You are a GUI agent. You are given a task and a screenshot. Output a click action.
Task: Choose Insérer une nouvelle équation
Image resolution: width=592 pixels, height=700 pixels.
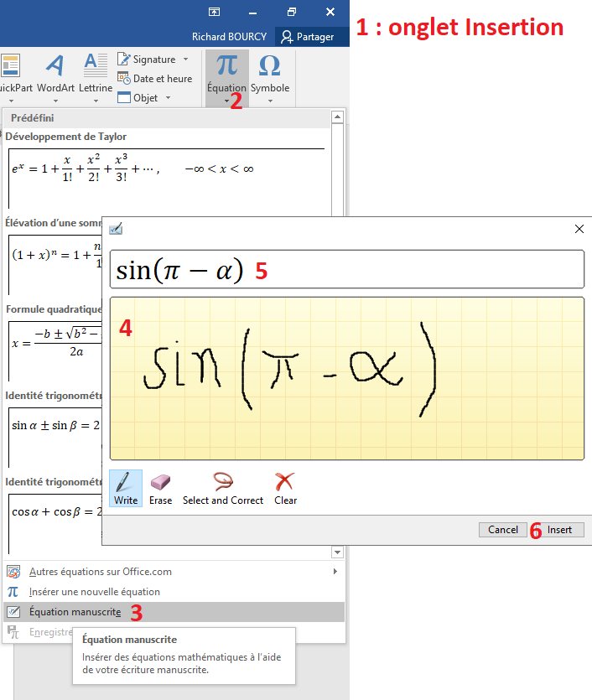coord(174,592)
